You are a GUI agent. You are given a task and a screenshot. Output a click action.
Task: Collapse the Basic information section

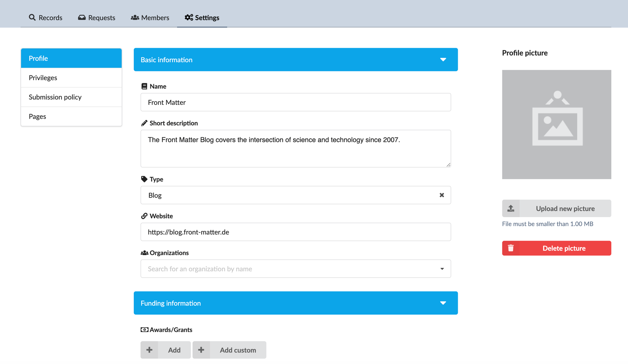tap(443, 60)
